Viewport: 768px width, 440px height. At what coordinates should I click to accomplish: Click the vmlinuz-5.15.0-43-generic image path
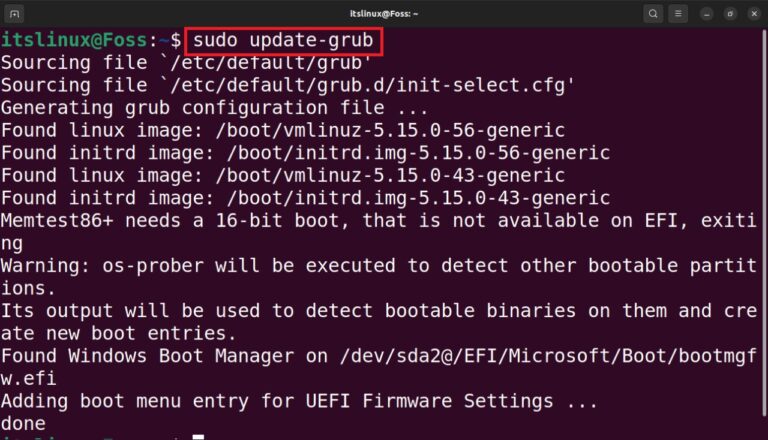click(390, 175)
